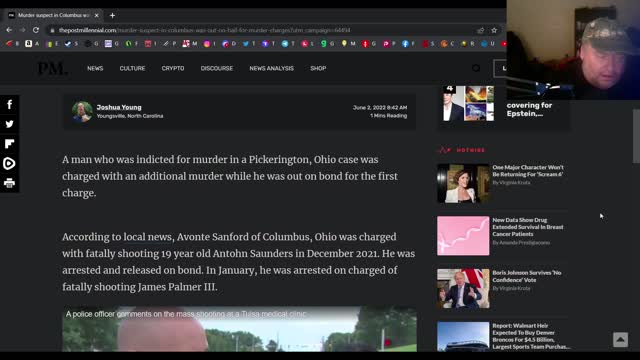Share article on Facebook sidebar icon
640x360 pixels.
tap(9, 104)
